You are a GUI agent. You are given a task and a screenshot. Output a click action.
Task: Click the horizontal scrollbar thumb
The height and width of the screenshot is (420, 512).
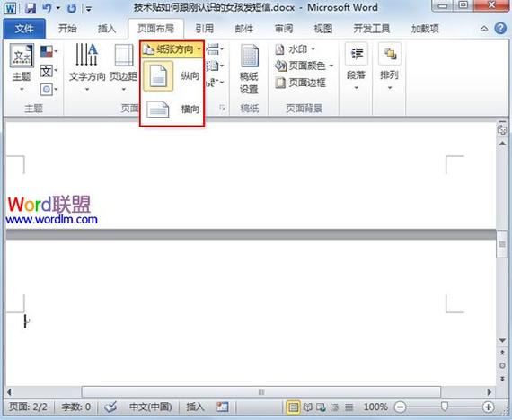pyautogui.click(x=261, y=392)
